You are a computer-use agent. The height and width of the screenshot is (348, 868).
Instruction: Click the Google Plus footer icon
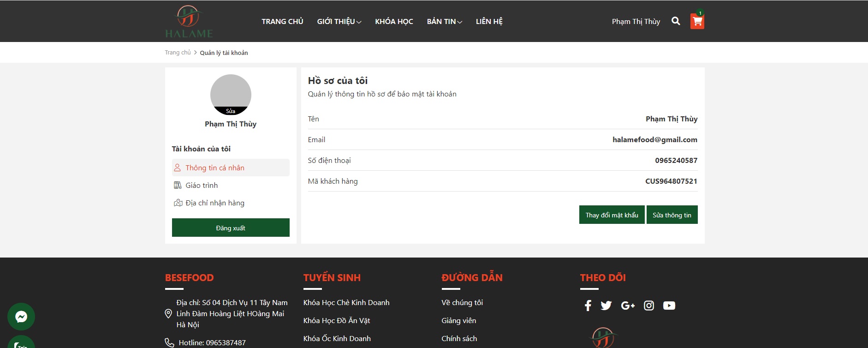(628, 306)
